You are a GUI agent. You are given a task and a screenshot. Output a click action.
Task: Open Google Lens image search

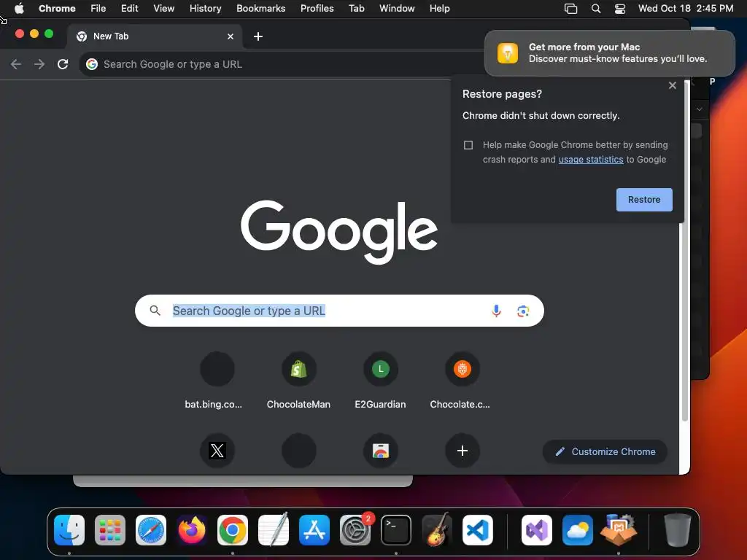point(523,311)
